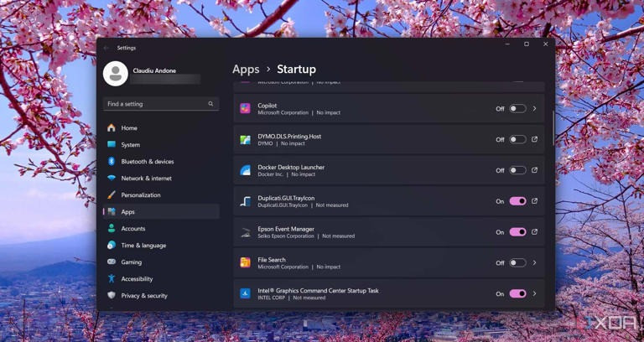The width and height of the screenshot is (644, 342).
Task: Navigate to Apps breadcrumb link
Action: point(246,70)
